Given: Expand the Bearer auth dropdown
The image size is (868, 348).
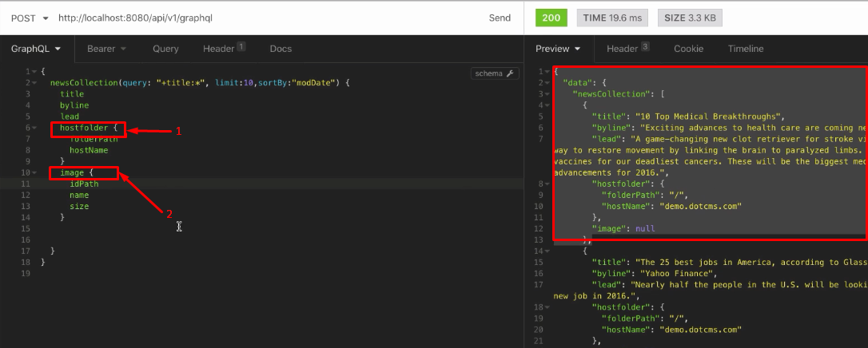Looking at the screenshot, I should [x=106, y=49].
